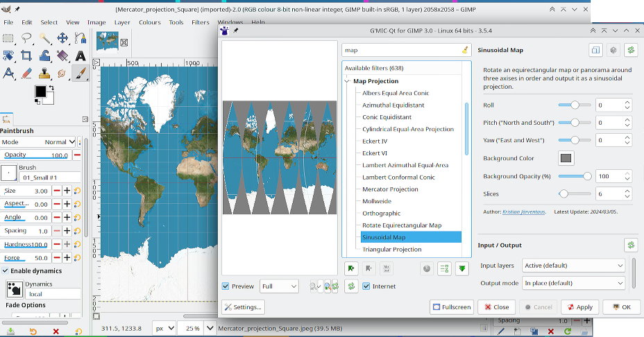
Task: Select the Text tool
Action: (x=80, y=56)
